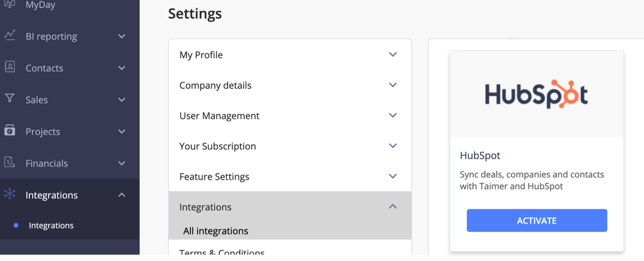The height and width of the screenshot is (261, 644).
Task: Collapse the Integrations sidebar chevron
Action: (122, 195)
